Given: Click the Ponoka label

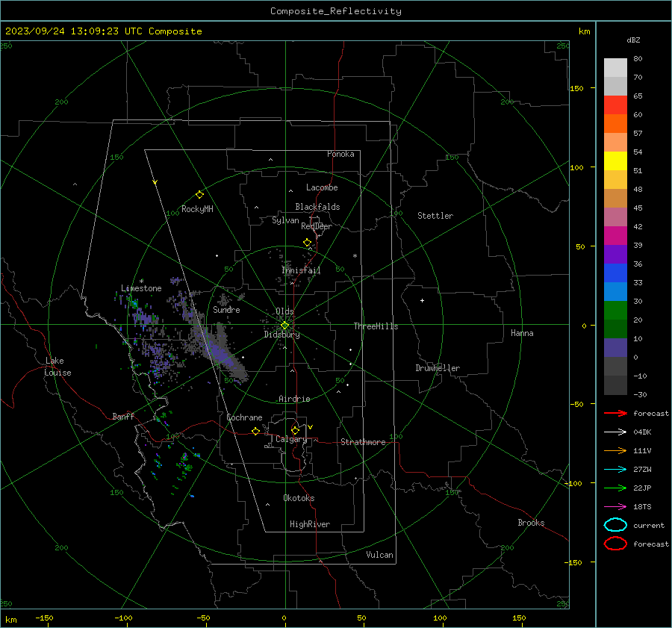Looking at the screenshot, I should [x=340, y=154].
